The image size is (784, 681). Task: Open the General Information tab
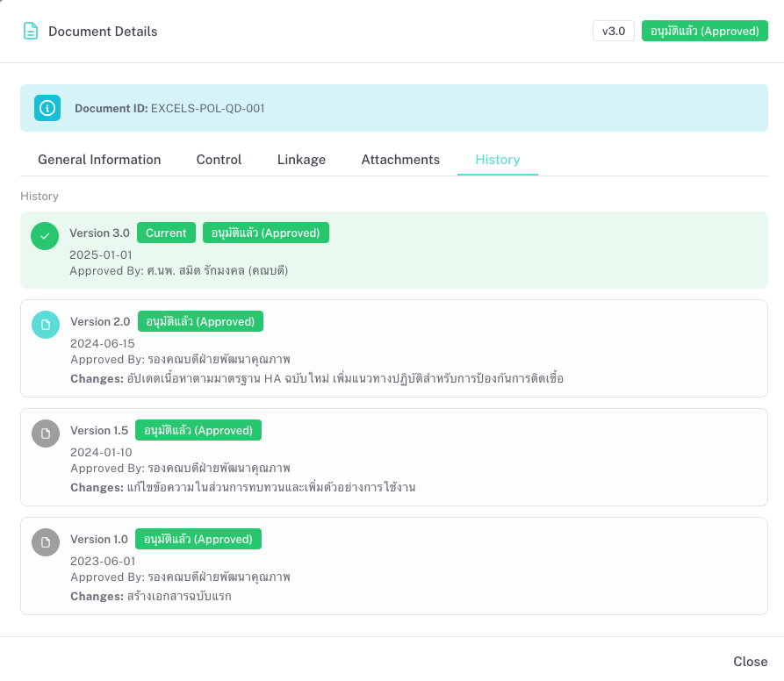(x=99, y=160)
